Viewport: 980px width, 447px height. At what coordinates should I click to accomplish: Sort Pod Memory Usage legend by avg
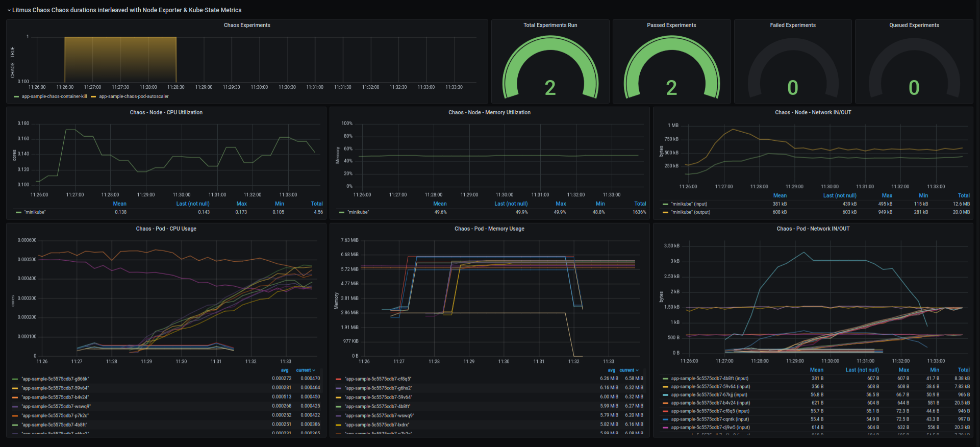pos(611,370)
